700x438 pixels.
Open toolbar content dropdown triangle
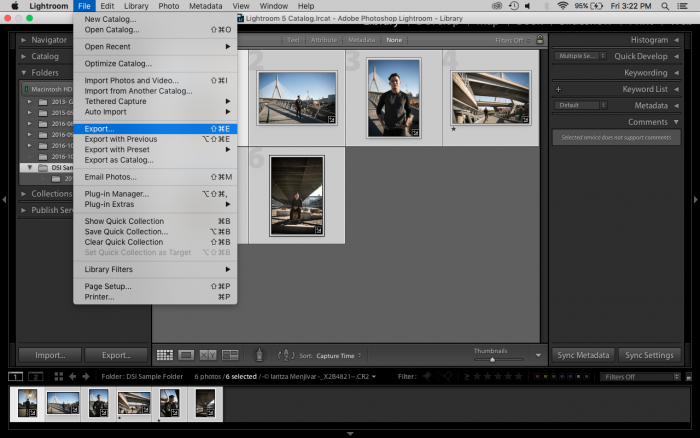(x=538, y=355)
